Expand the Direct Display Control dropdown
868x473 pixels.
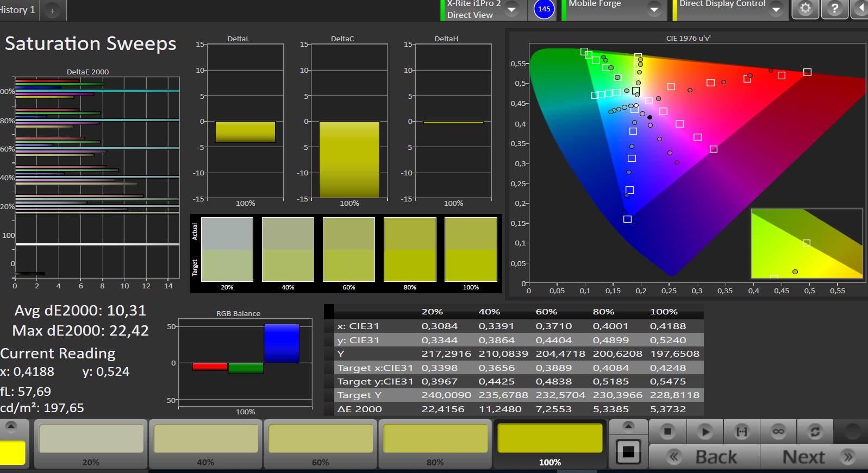click(776, 9)
